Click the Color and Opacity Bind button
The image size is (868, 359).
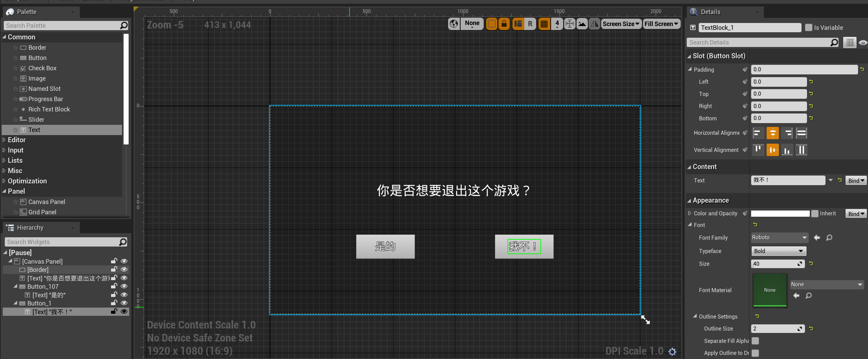[x=856, y=214]
